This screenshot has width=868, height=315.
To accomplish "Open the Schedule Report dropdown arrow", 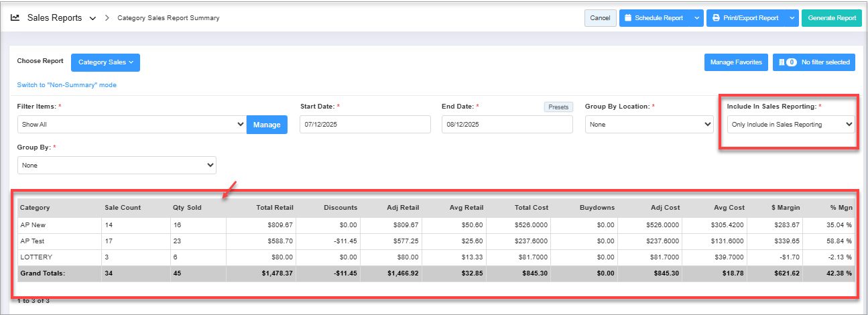I will pyautogui.click(x=696, y=18).
